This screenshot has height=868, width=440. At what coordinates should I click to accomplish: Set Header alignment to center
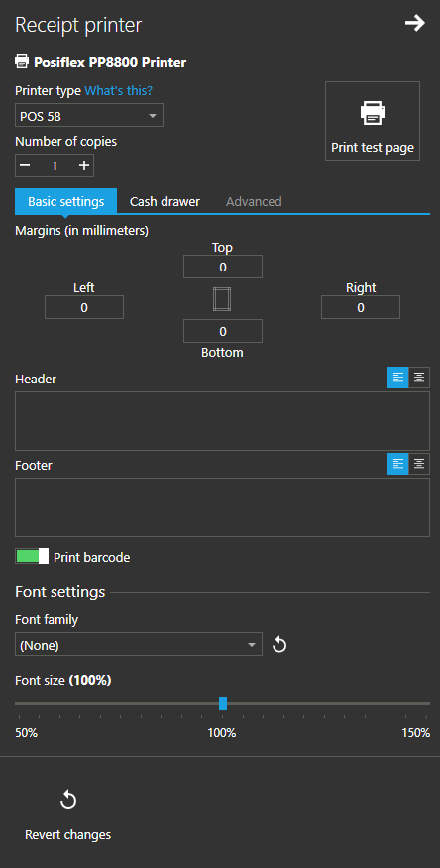point(419,378)
